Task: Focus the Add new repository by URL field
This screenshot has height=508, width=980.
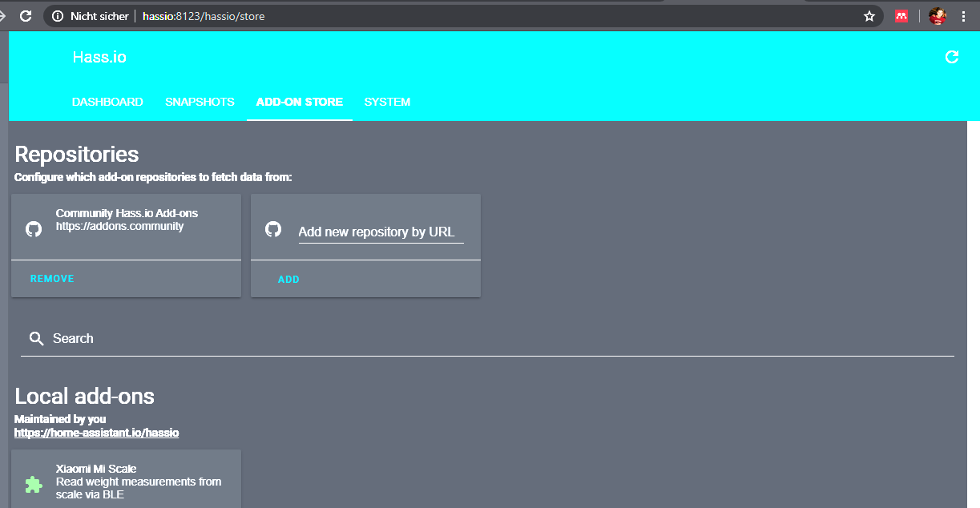Action: pos(381,232)
